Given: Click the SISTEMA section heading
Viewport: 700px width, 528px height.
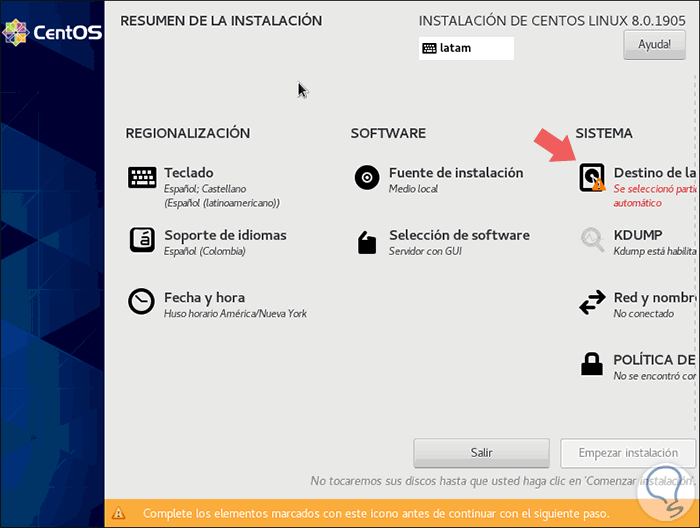Looking at the screenshot, I should point(604,133).
